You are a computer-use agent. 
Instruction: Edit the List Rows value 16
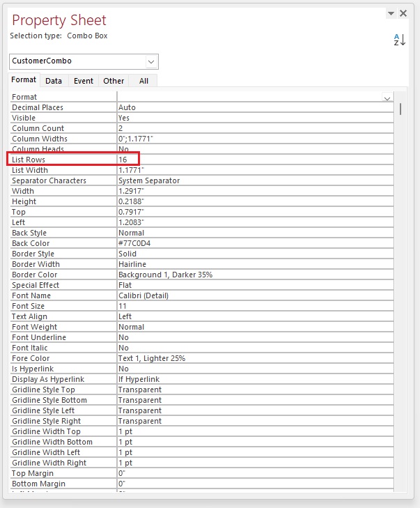pos(255,160)
